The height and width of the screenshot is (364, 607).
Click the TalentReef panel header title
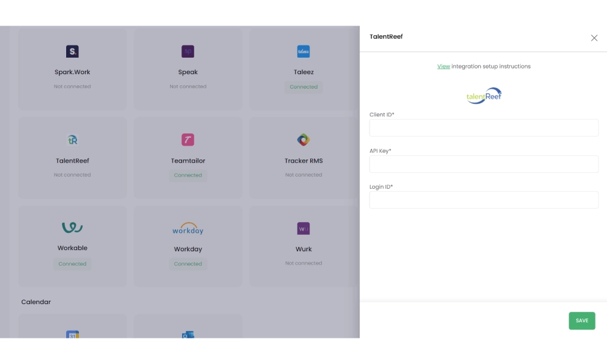386,36
